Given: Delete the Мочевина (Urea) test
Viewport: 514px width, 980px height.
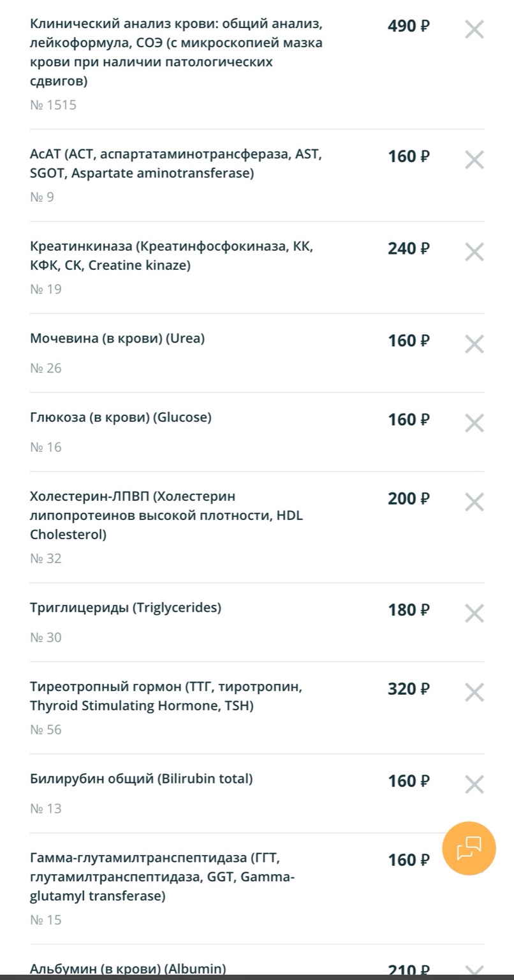Looking at the screenshot, I should tap(474, 344).
